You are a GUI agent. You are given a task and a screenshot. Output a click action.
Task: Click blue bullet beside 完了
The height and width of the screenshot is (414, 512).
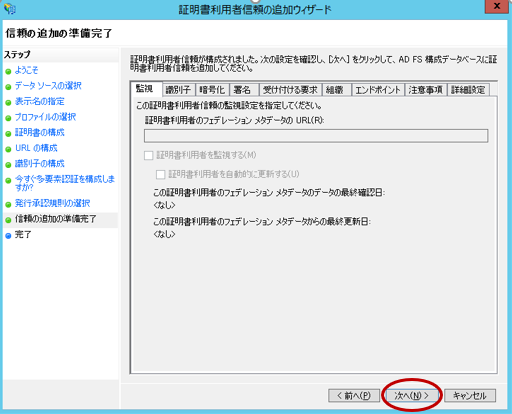click(x=8, y=236)
